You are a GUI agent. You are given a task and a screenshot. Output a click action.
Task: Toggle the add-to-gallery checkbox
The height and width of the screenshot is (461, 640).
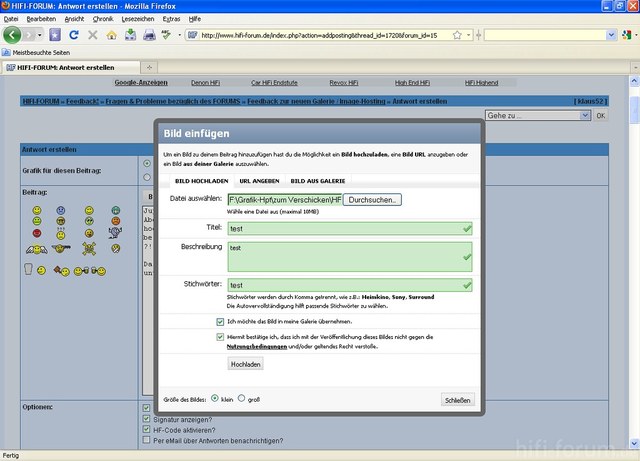tap(220, 322)
